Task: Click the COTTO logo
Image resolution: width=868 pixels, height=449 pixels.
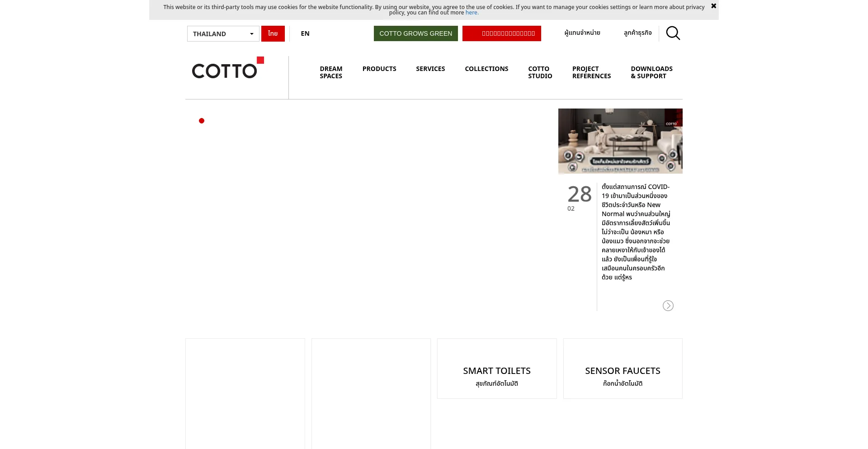Action: [x=228, y=68]
